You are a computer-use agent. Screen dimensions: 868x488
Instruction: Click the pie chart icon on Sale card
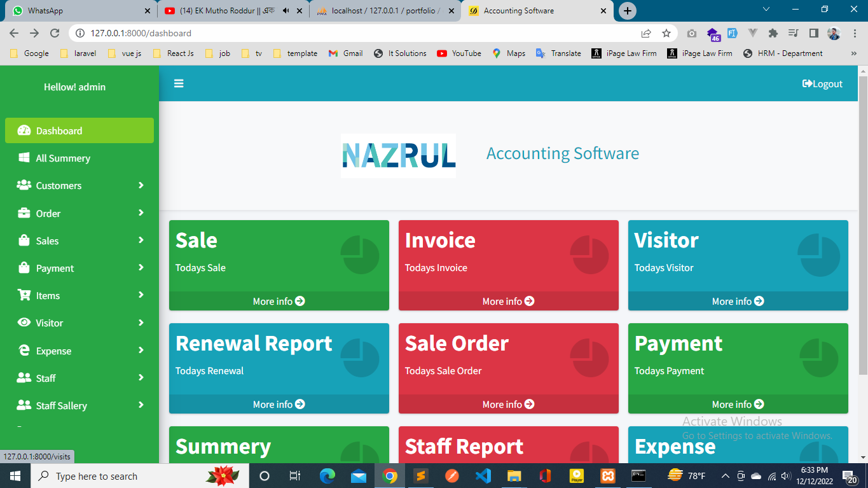[360, 255]
